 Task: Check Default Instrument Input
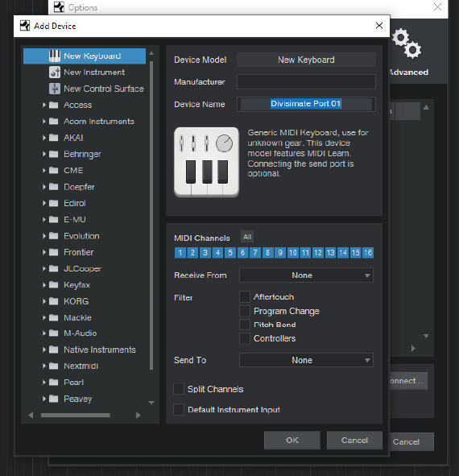click(x=179, y=409)
